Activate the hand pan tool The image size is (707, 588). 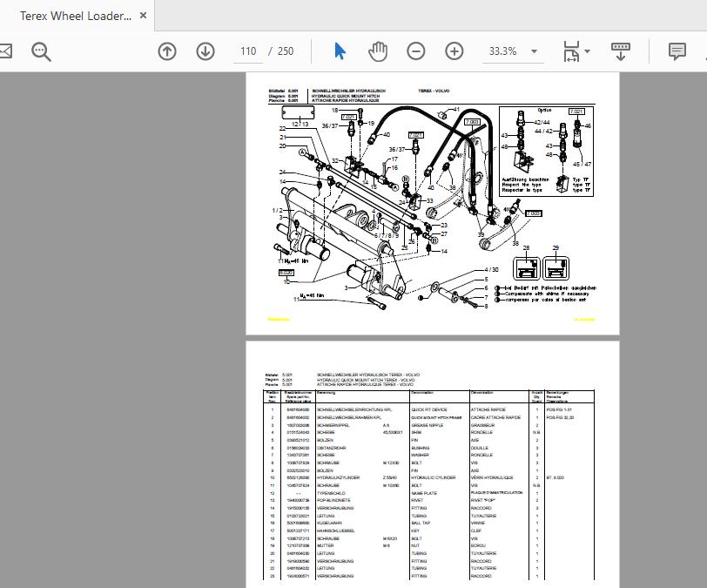pos(378,51)
